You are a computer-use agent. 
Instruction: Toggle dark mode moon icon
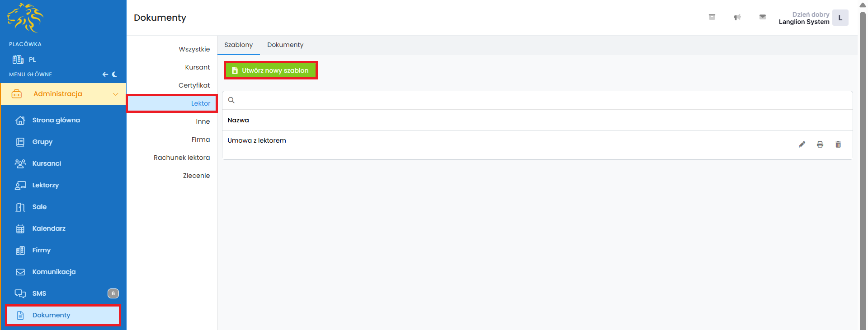click(115, 74)
